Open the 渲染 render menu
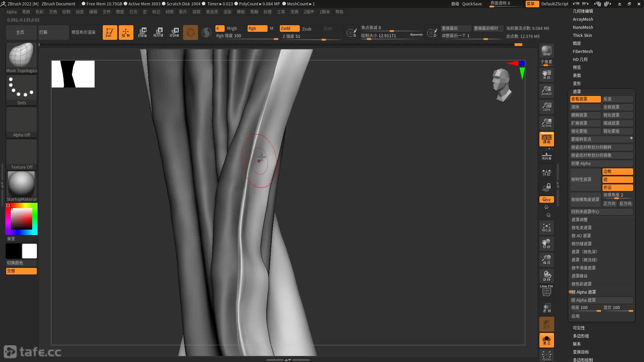This screenshot has width=644, height=362. click(x=227, y=12)
